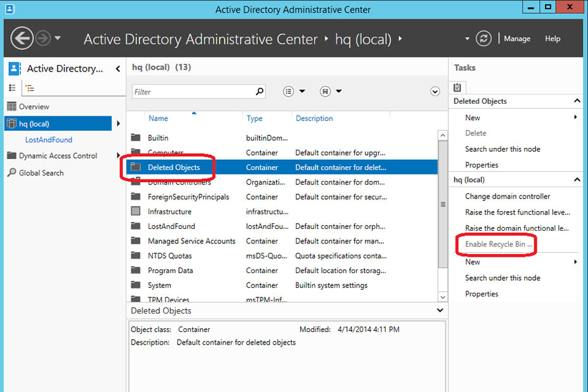Select System container row
588x392 pixels.
pos(282,285)
